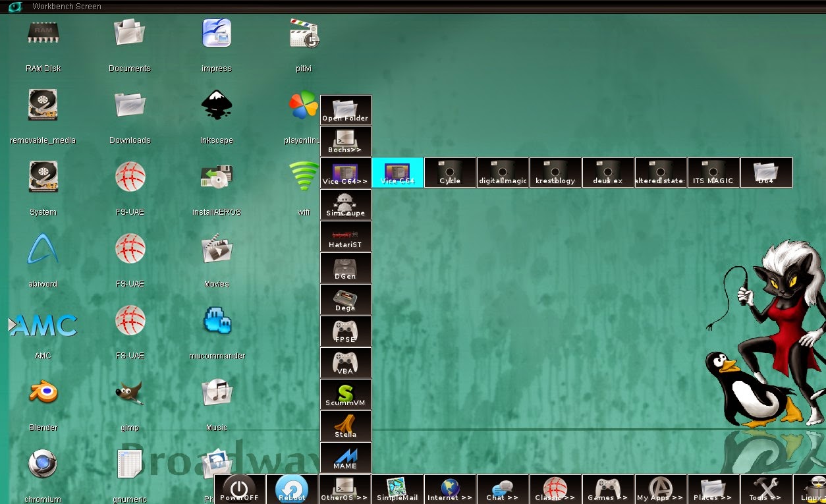Open the System drive icon

(x=43, y=177)
